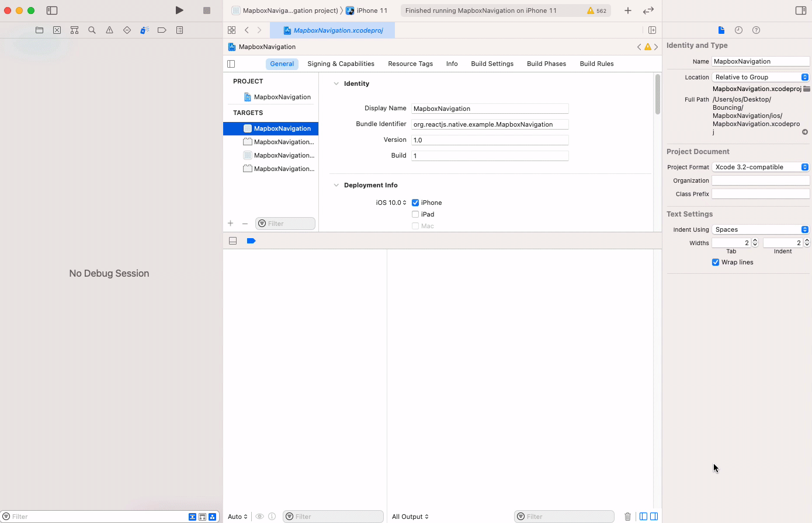This screenshot has width=812, height=523.
Task: Collapse the Identity section
Action: coord(336,83)
